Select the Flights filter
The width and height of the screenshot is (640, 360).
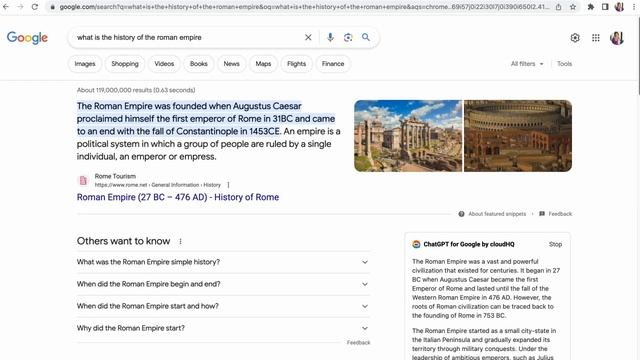(296, 64)
